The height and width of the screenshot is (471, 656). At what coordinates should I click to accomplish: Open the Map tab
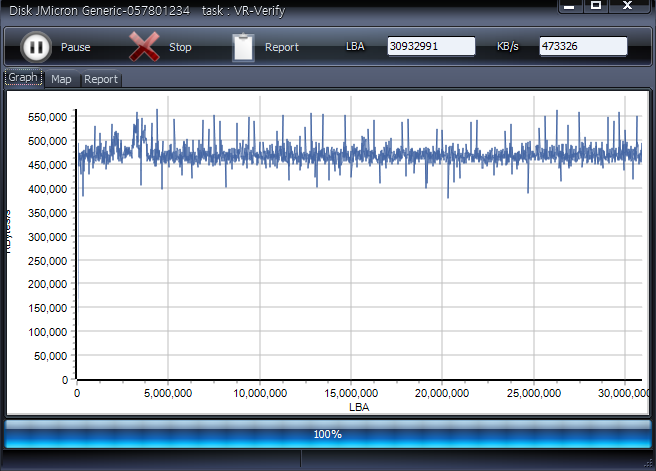pyautogui.click(x=61, y=79)
